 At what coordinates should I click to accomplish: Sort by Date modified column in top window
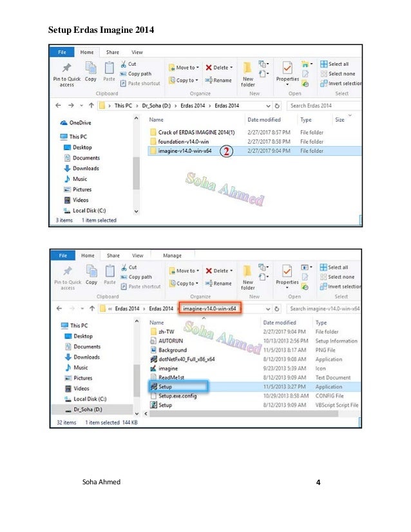click(x=264, y=120)
